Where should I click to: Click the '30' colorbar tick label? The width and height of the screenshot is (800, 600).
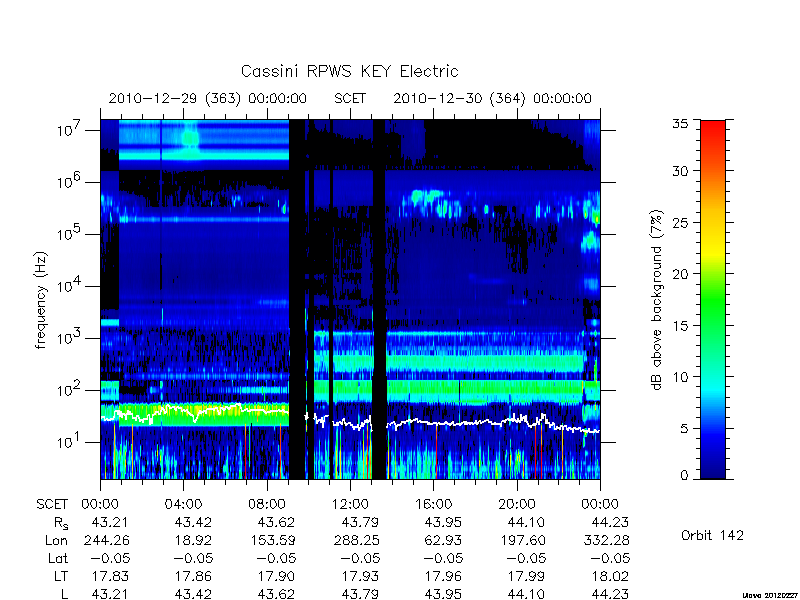coord(680,170)
